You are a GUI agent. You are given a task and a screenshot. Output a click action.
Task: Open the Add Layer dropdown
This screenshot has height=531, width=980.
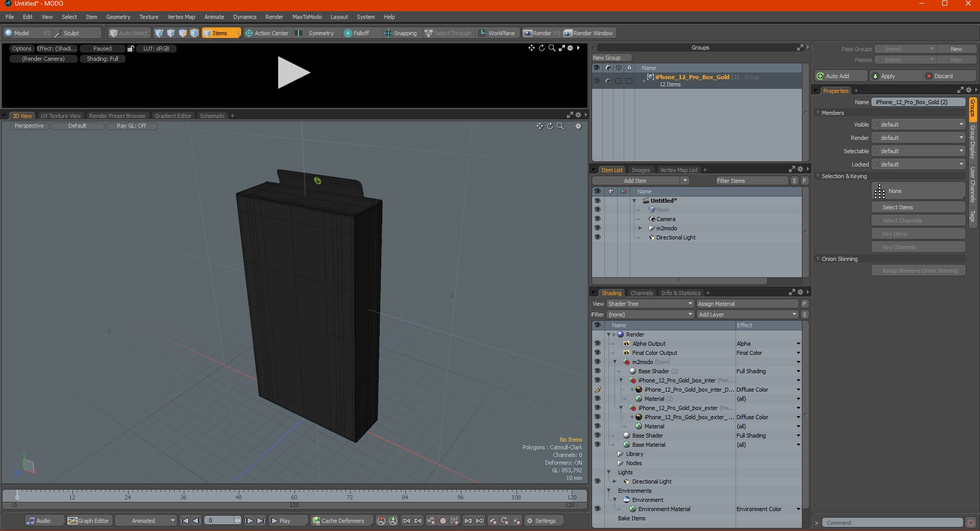pos(747,315)
